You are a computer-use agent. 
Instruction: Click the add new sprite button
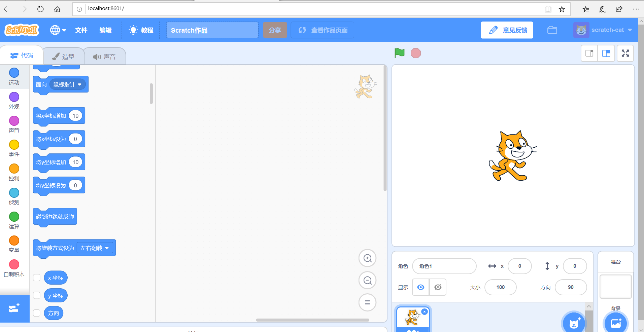point(574,322)
